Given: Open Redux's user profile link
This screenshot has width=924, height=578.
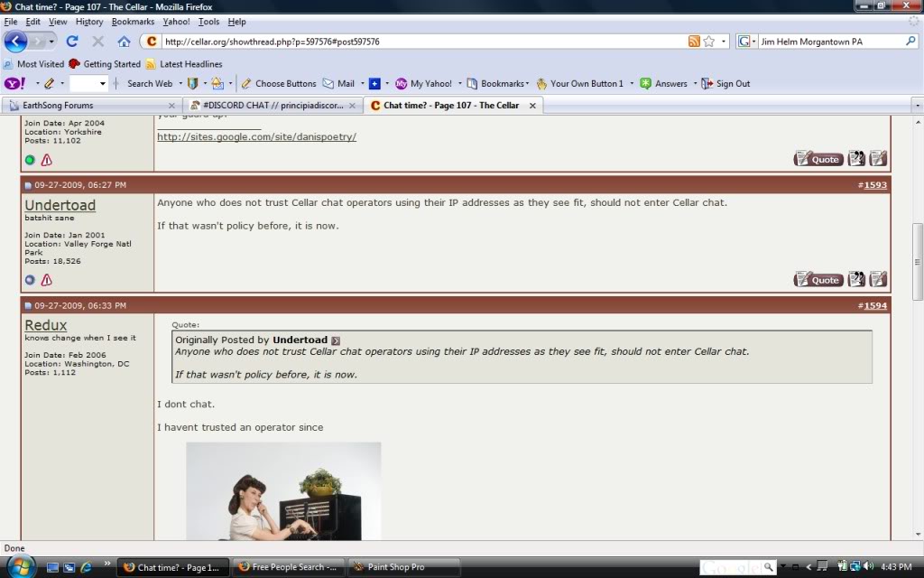Looking at the screenshot, I should point(45,325).
